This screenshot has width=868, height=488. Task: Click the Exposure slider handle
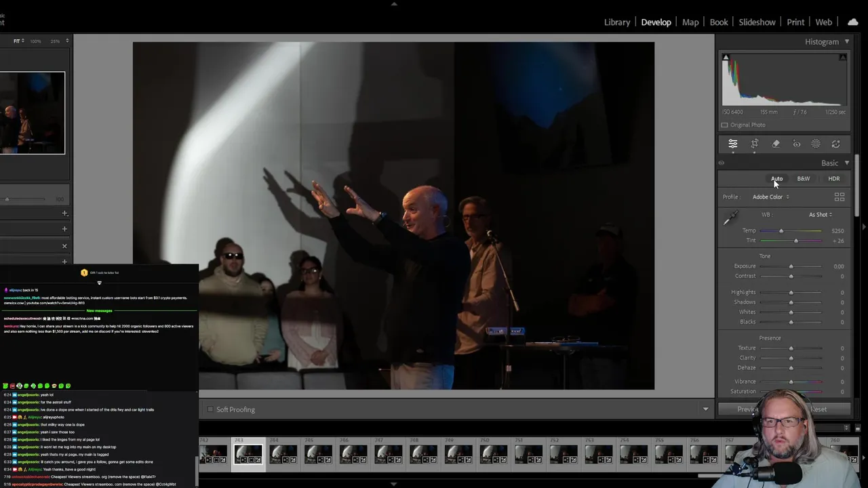click(x=791, y=266)
